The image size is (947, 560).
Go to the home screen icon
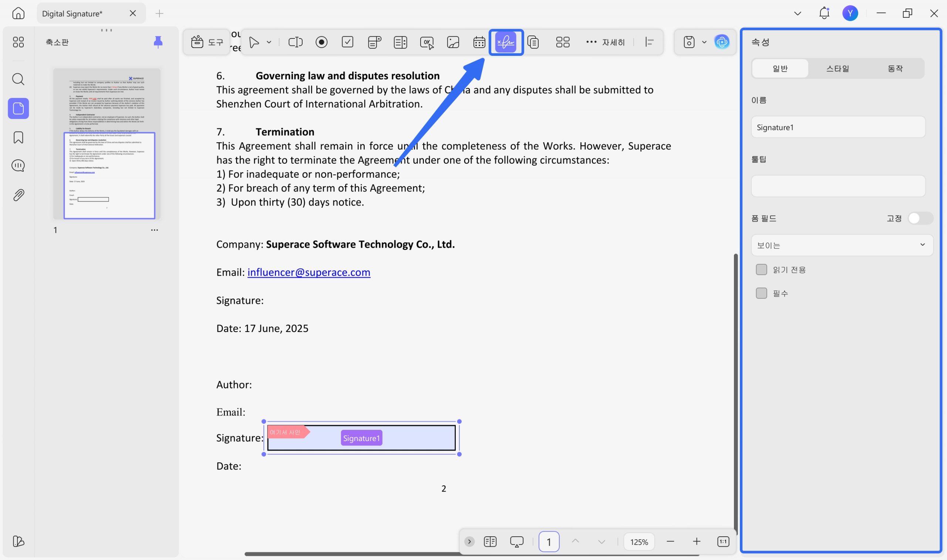18,13
